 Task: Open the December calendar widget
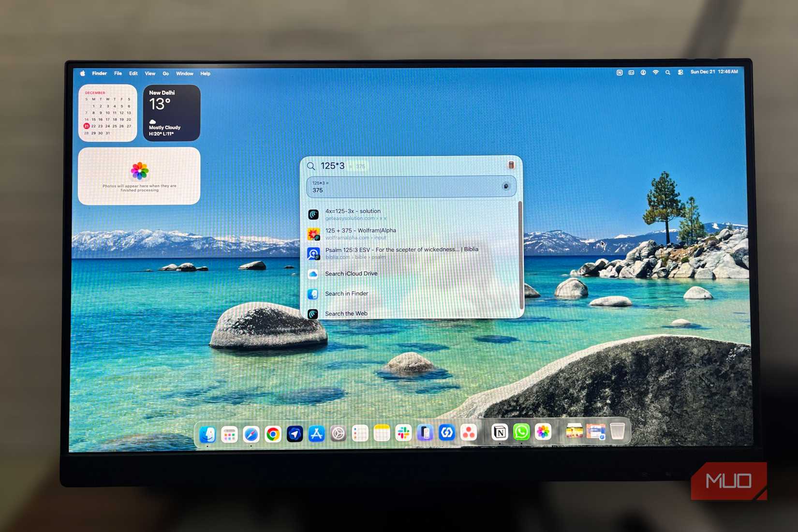[x=108, y=113]
